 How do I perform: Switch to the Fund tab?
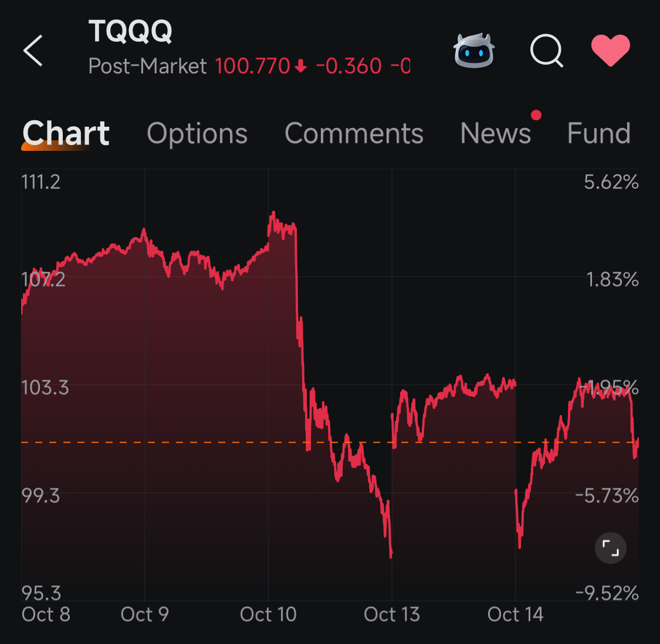pos(598,133)
